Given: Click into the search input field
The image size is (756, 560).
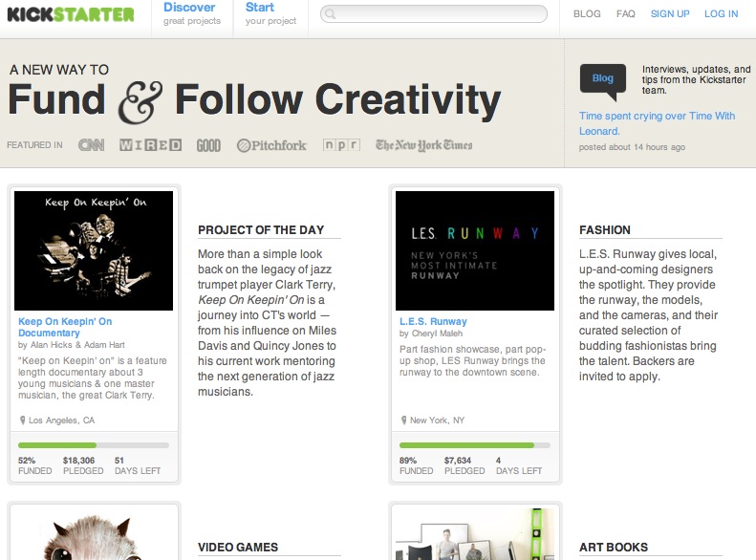Looking at the screenshot, I should 440,14.
